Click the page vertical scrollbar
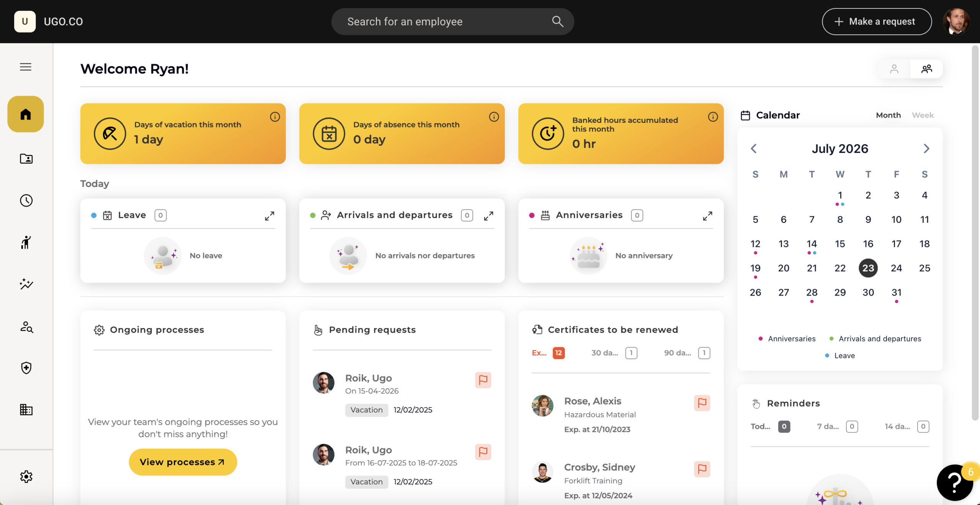 tap(975, 234)
